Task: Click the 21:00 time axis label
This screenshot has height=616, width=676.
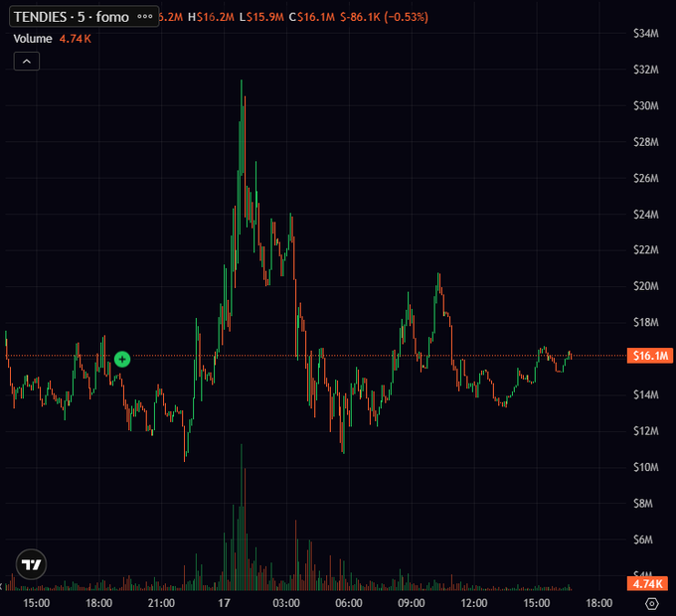Action: pos(161,603)
